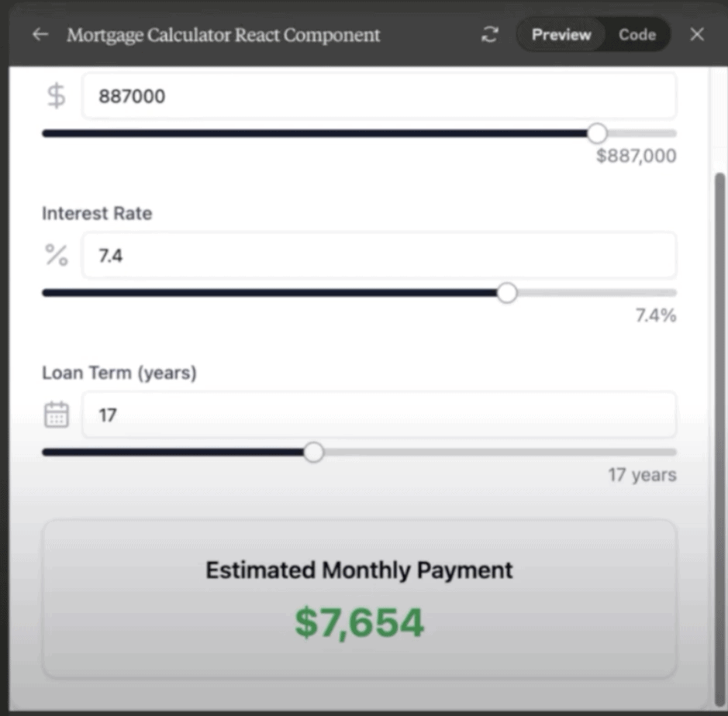Click the Loan Term (years) label
Image resolution: width=728 pixels, height=716 pixels.
pyautogui.click(x=119, y=373)
